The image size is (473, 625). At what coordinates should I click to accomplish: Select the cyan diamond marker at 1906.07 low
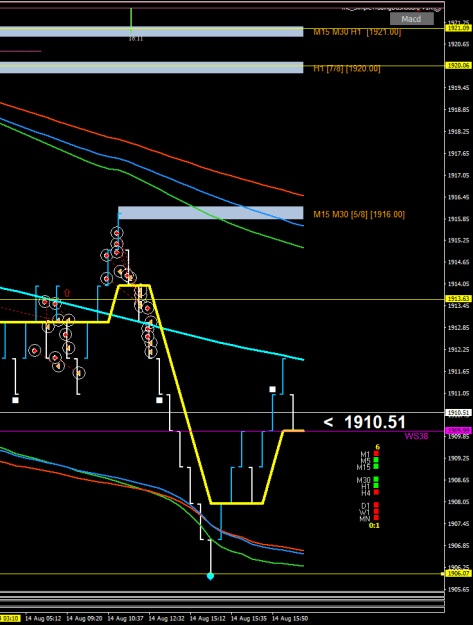click(210, 576)
